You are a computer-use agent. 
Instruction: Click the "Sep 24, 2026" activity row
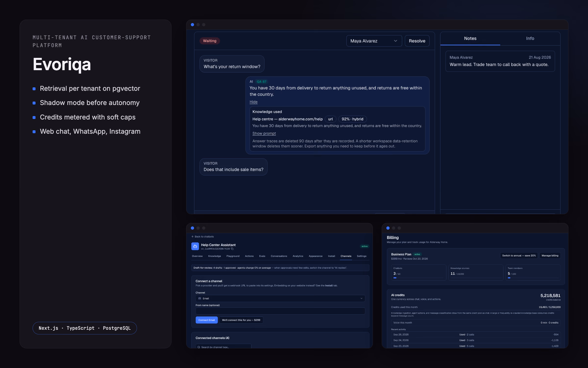(x=476, y=340)
